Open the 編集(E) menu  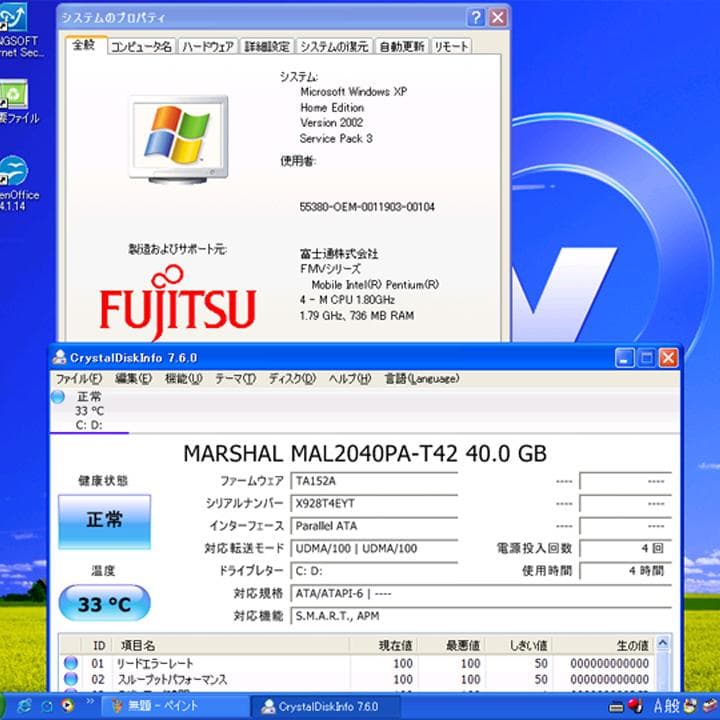point(133,379)
